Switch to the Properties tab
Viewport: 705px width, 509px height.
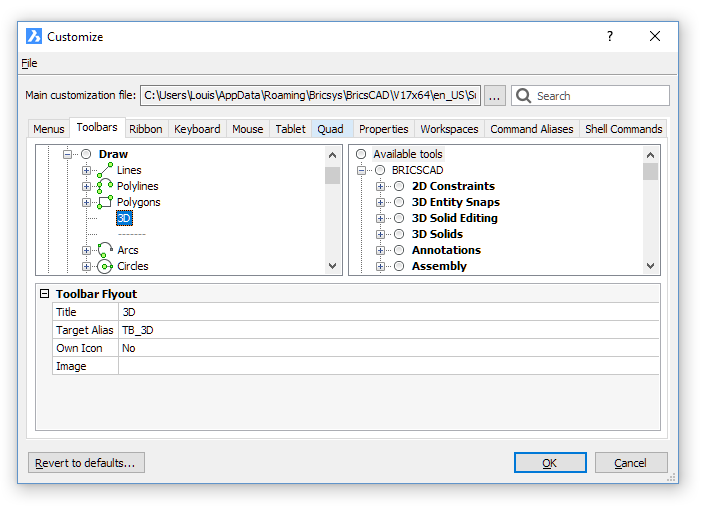pos(384,129)
